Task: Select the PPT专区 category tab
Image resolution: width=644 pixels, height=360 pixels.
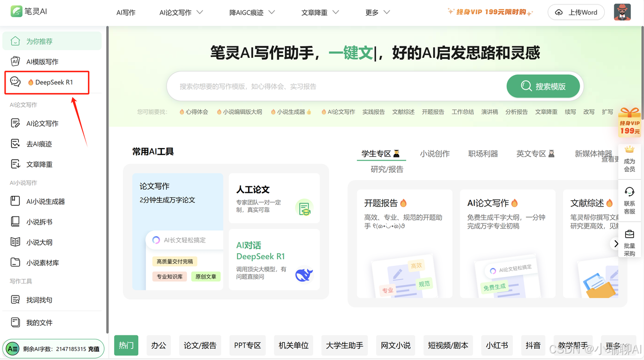Action: tap(248, 345)
